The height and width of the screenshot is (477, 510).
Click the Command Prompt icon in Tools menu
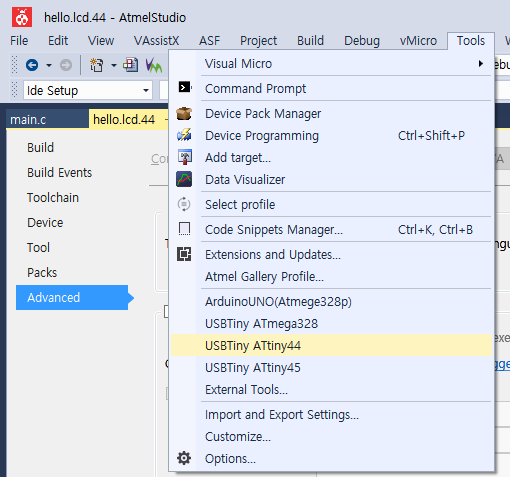pos(185,87)
